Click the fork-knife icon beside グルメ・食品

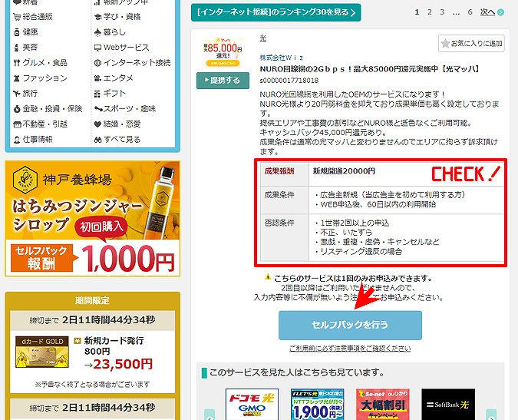(17, 63)
